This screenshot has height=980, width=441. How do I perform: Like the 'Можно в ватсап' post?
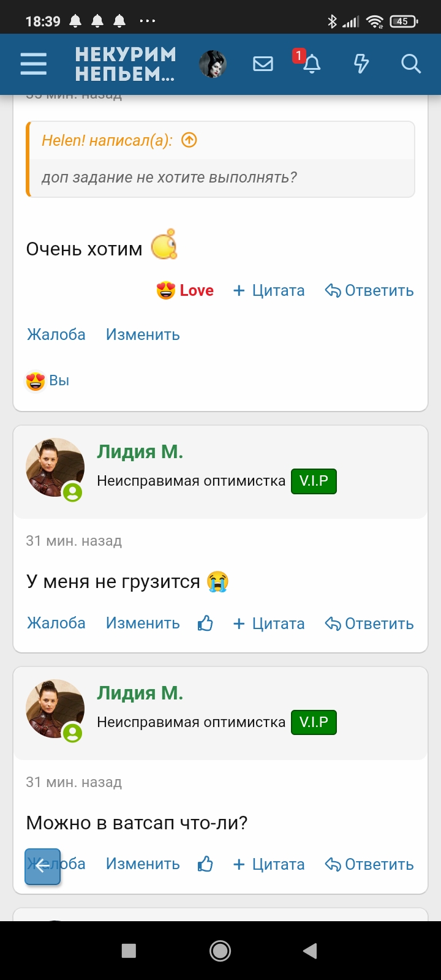click(x=205, y=864)
